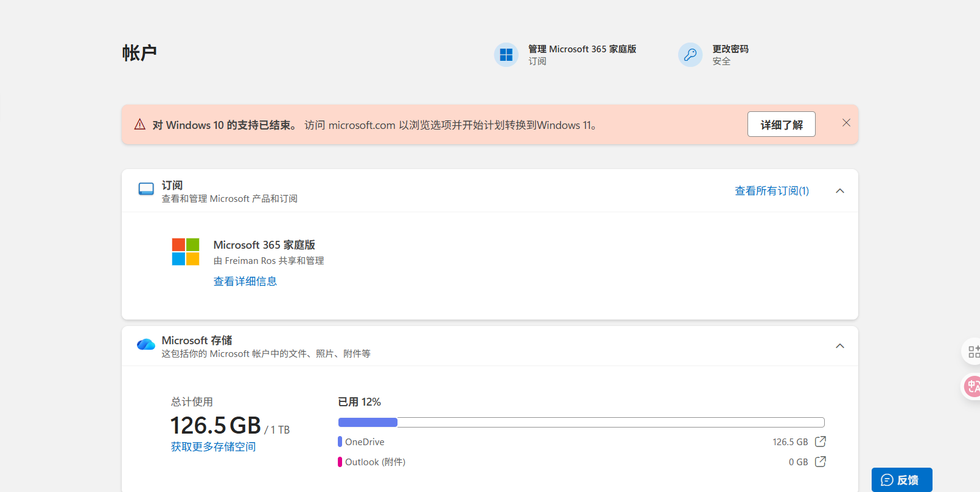The image size is (980, 492).
Task: Open OneDrive storage external link icon
Action: [821, 442]
